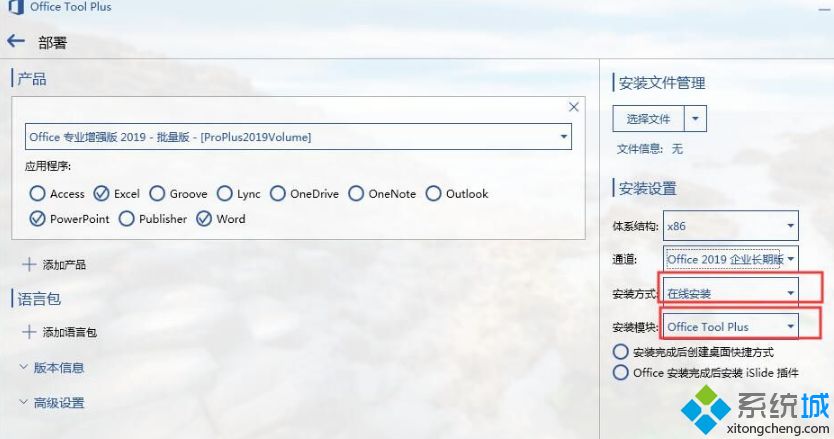
Task: Go back using the left arrow icon
Action: point(16,41)
